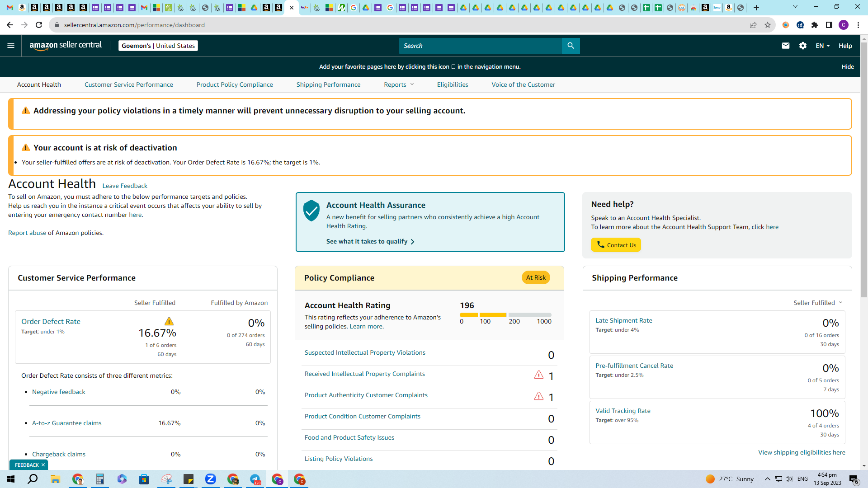Image resolution: width=868 pixels, height=488 pixels.
Task: Open Chargeback claims link
Action: 59,454
